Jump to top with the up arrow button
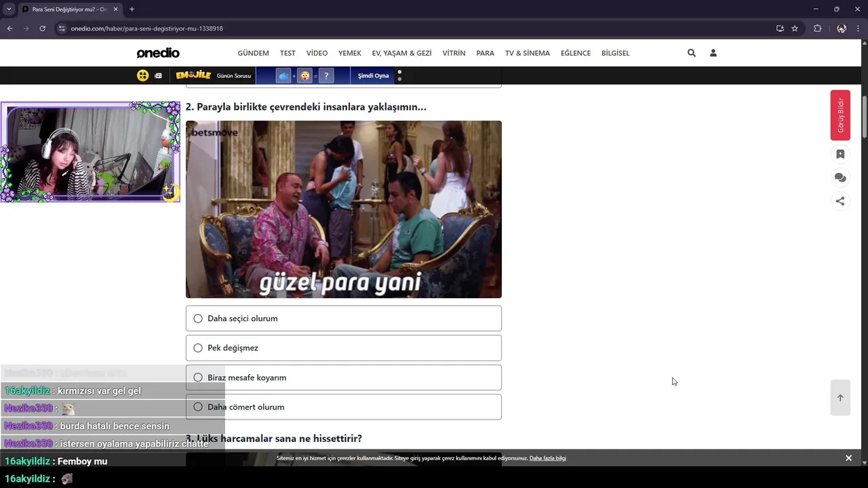 840,398
